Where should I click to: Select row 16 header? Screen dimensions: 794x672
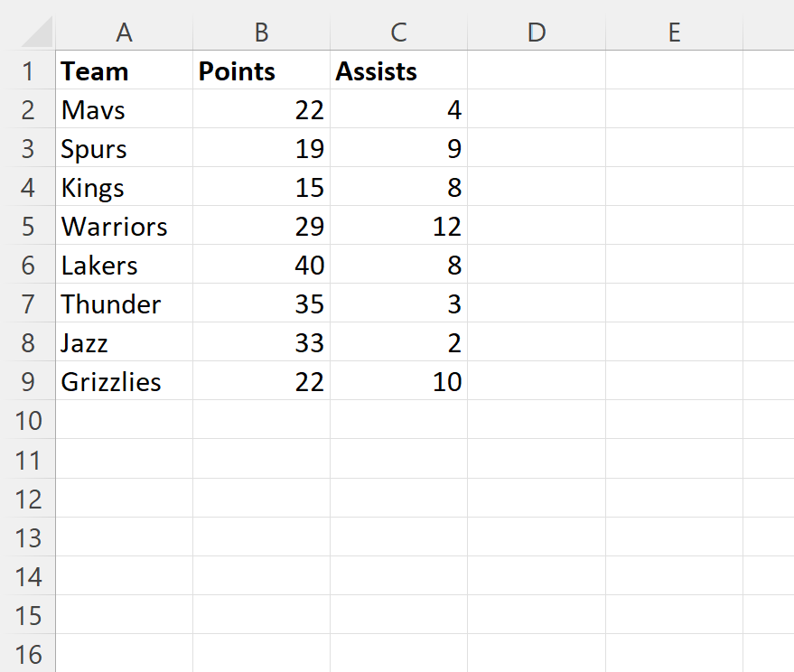[x=28, y=654]
